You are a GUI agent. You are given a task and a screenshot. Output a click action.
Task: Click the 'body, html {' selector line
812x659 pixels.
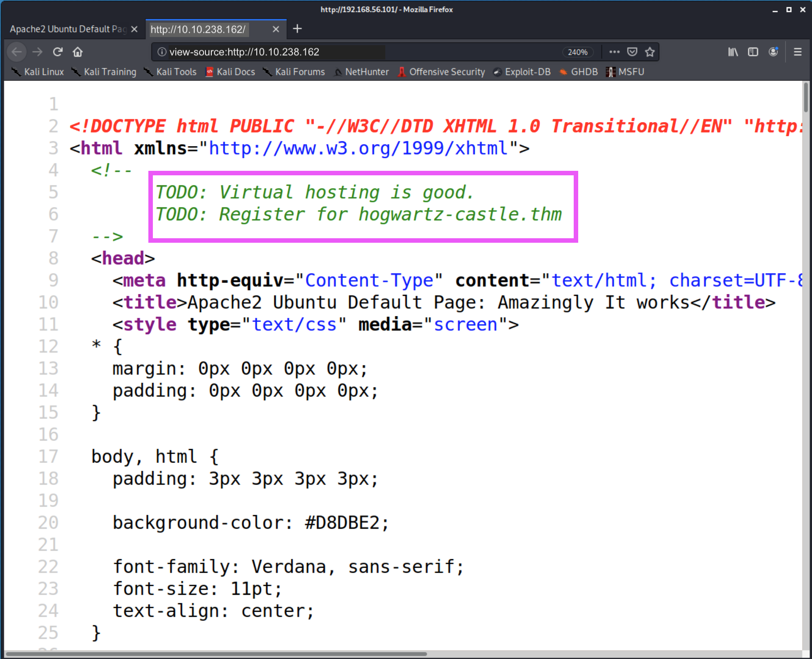[x=155, y=457]
